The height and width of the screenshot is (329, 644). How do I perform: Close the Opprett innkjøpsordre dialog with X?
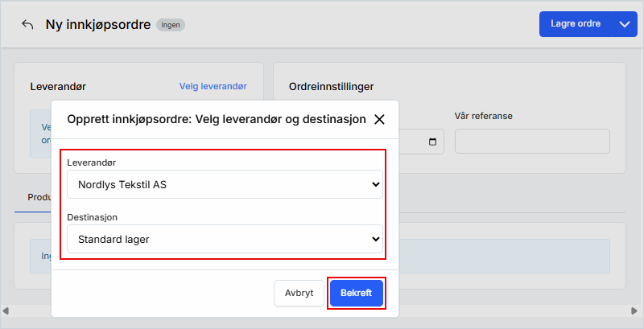tap(379, 119)
